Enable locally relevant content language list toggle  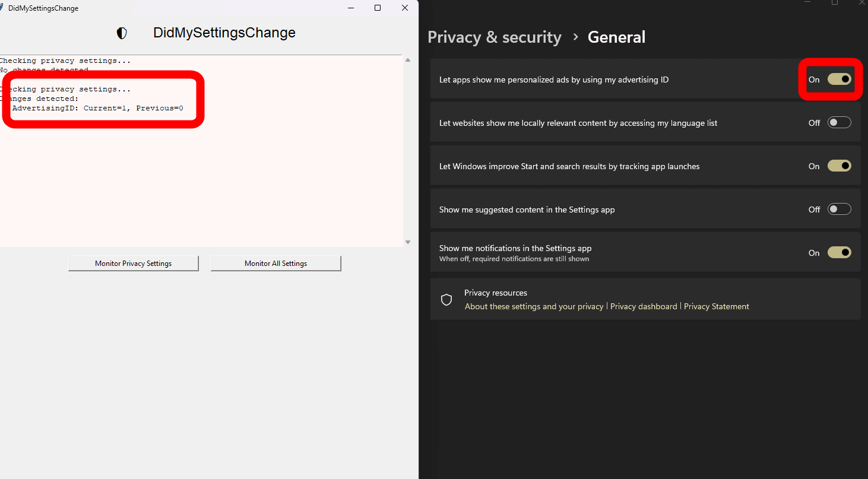pos(839,123)
